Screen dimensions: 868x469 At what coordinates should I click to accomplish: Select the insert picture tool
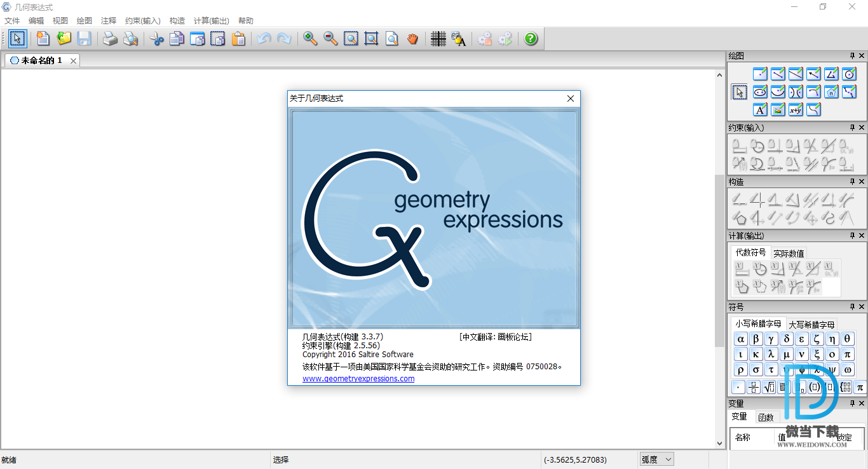pyautogui.click(x=778, y=110)
